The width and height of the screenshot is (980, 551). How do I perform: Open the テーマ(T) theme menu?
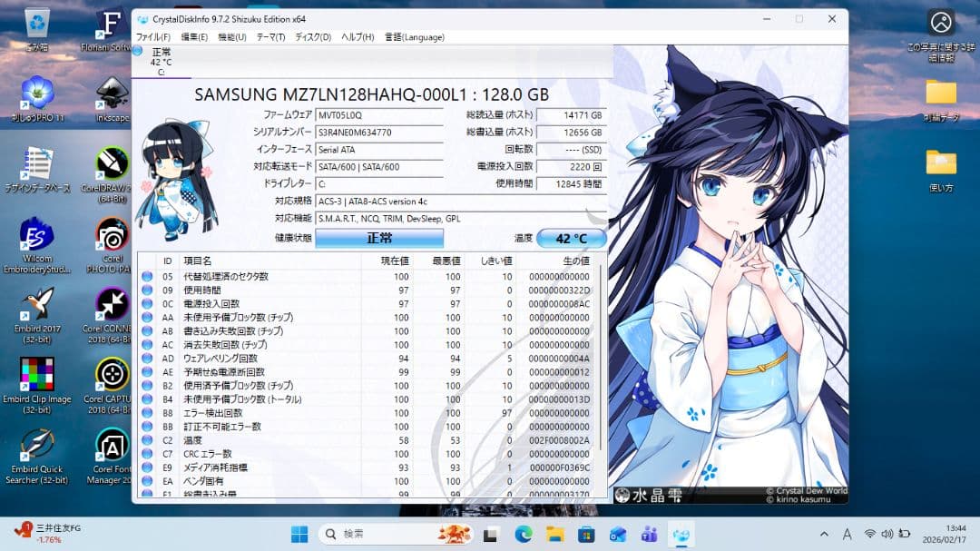tap(270, 37)
